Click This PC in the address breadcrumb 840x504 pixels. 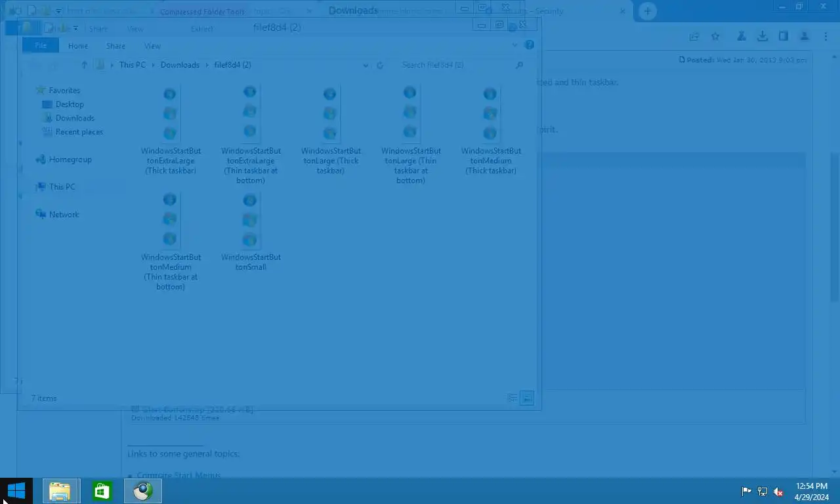[133, 65]
